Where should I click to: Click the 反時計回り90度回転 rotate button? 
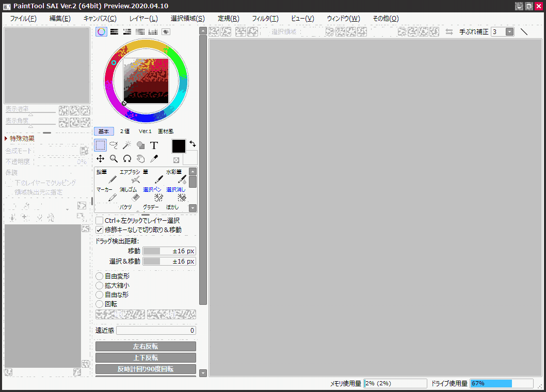[146, 369]
